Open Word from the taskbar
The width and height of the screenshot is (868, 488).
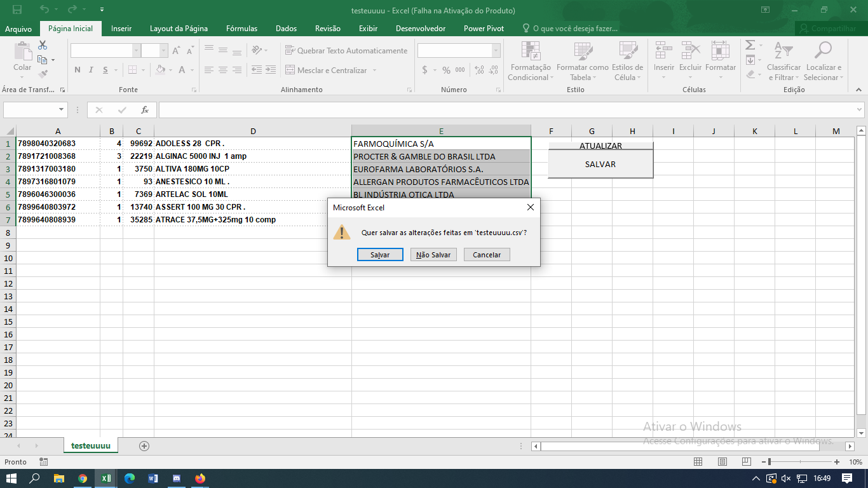point(153,478)
